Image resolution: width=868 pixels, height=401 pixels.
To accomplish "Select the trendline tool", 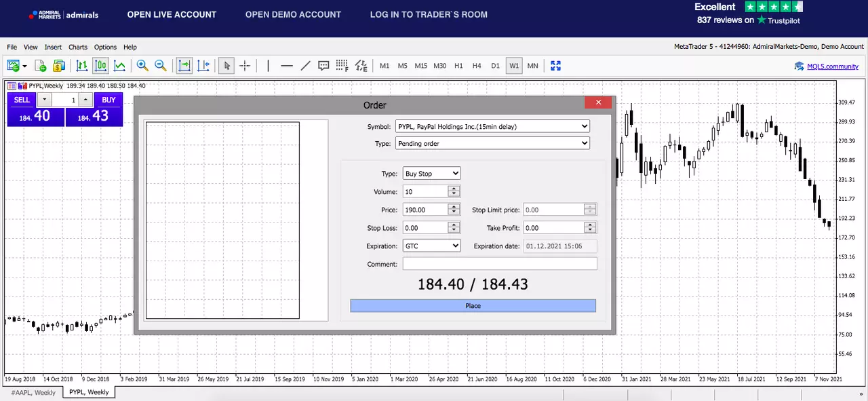I will coord(305,66).
